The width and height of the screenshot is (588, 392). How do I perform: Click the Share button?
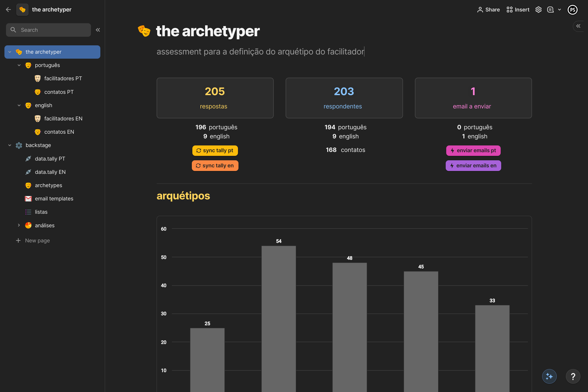[488, 10]
